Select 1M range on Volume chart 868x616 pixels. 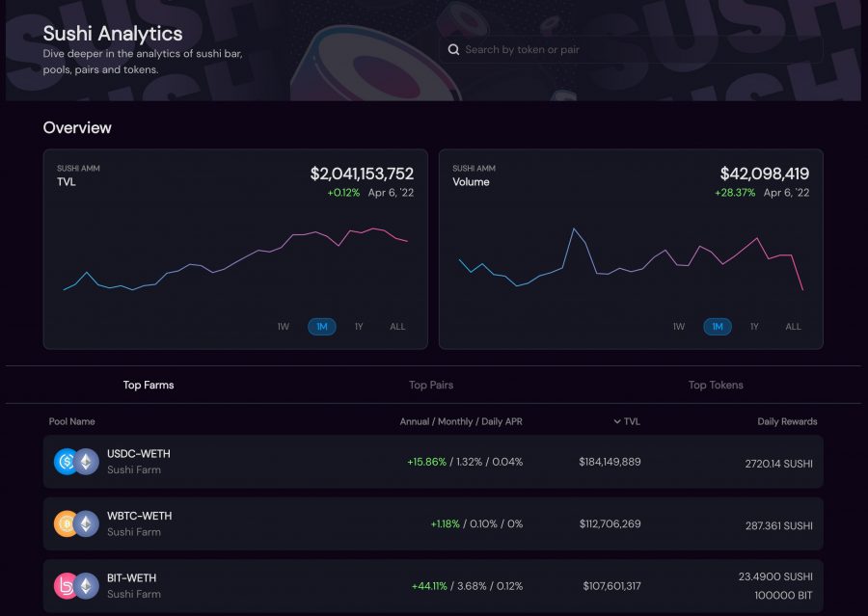point(718,327)
